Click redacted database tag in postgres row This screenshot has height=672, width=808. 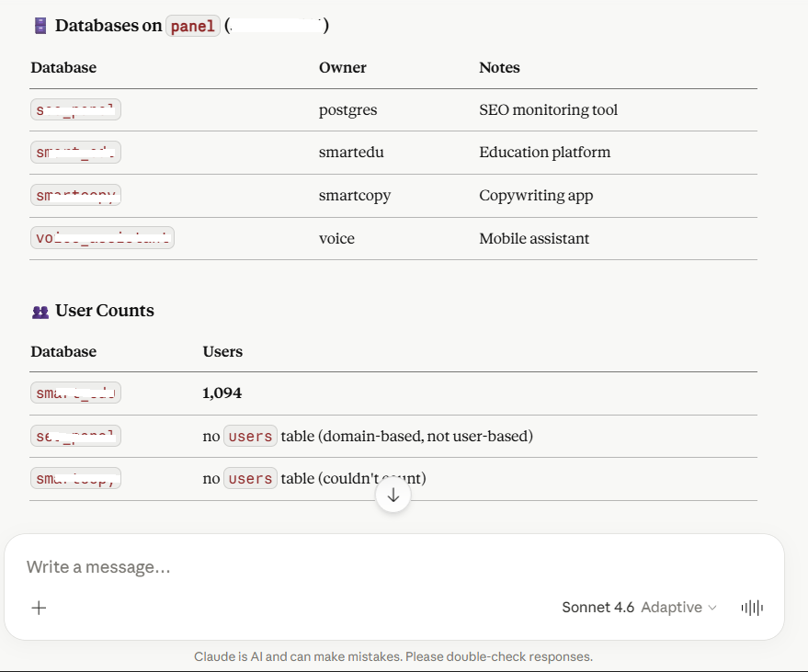75,109
